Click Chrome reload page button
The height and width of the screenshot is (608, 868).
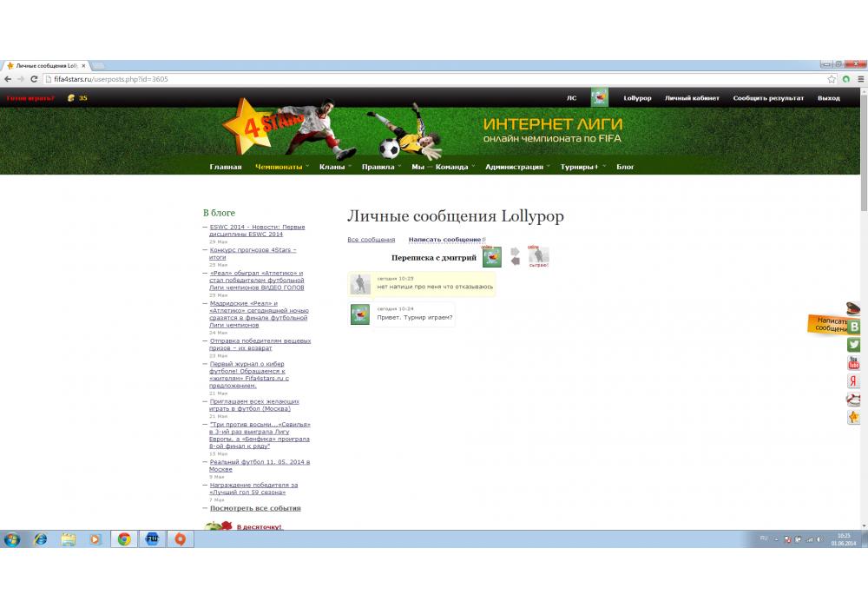(x=34, y=79)
